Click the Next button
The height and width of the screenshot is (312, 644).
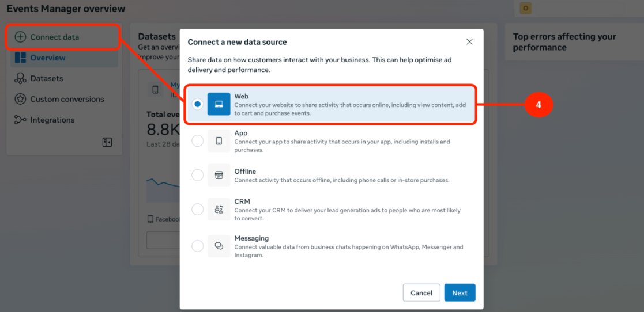460,293
